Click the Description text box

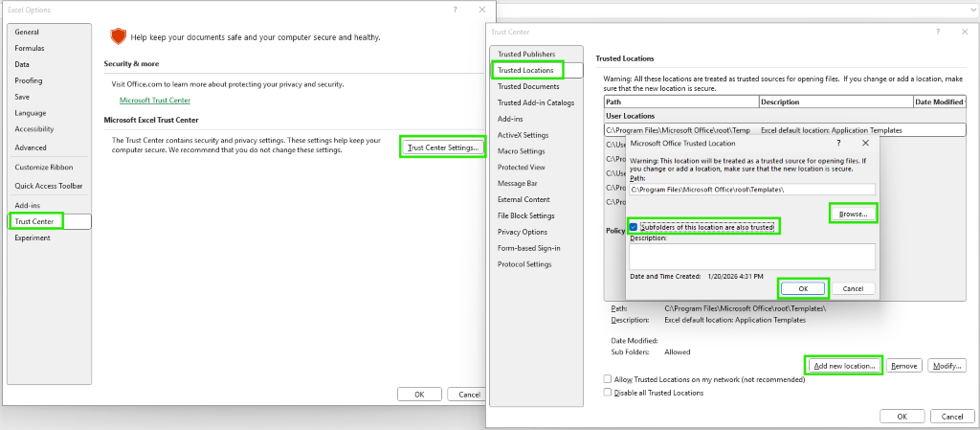pos(752,257)
